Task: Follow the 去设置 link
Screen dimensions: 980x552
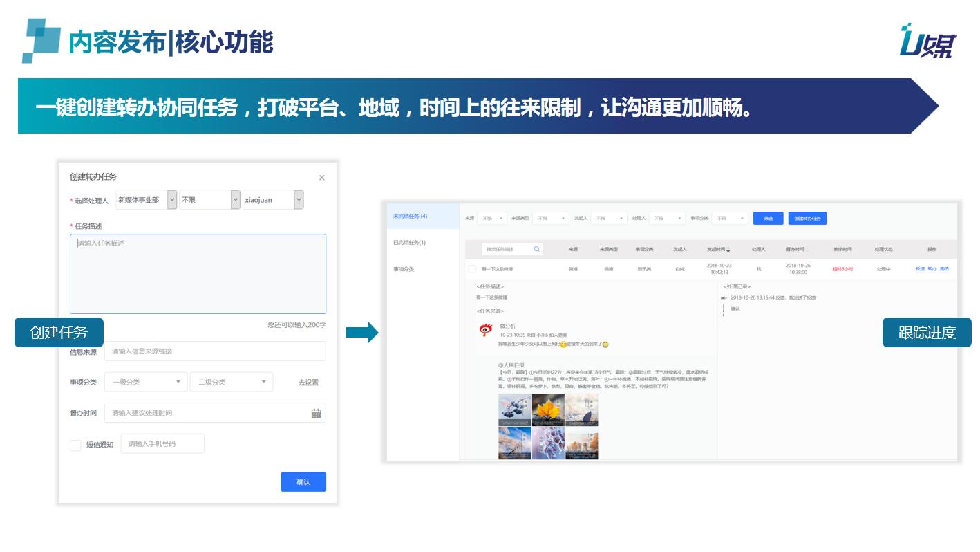Action: click(308, 383)
